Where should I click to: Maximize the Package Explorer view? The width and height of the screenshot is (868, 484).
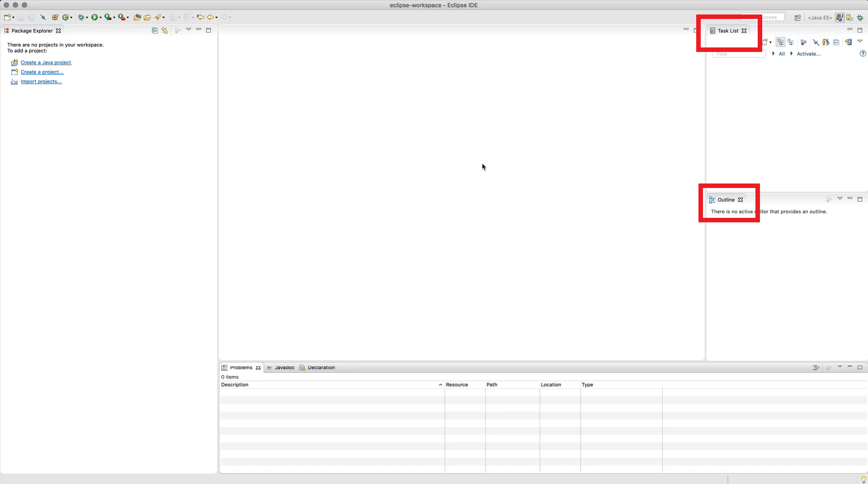208,30
